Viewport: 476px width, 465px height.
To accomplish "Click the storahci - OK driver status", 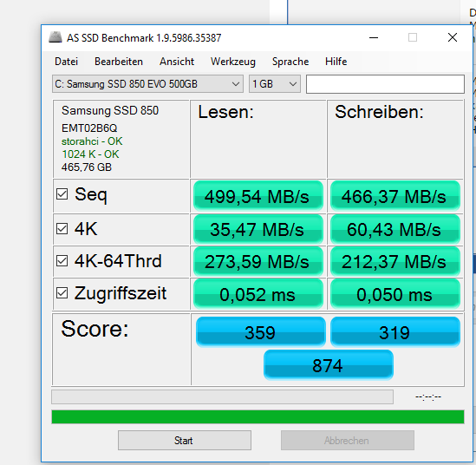I will tap(92, 141).
